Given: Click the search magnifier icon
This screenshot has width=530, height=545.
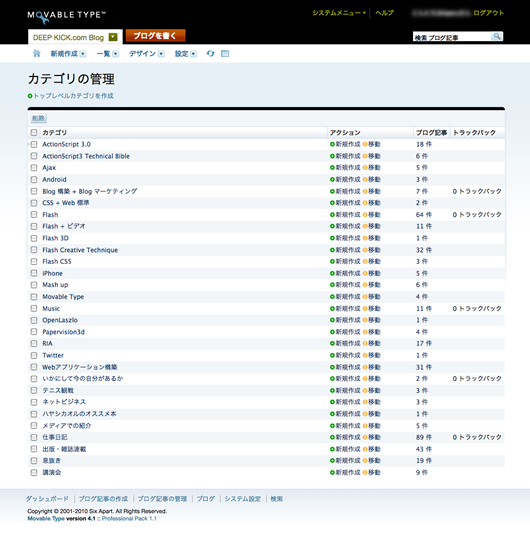Looking at the screenshot, I should point(497,36).
